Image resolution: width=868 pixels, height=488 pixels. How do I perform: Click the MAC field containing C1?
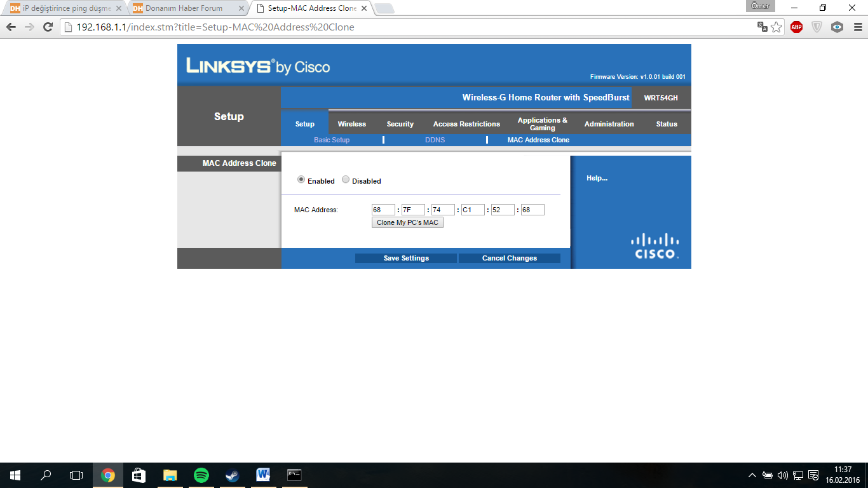(x=473, y=210)
